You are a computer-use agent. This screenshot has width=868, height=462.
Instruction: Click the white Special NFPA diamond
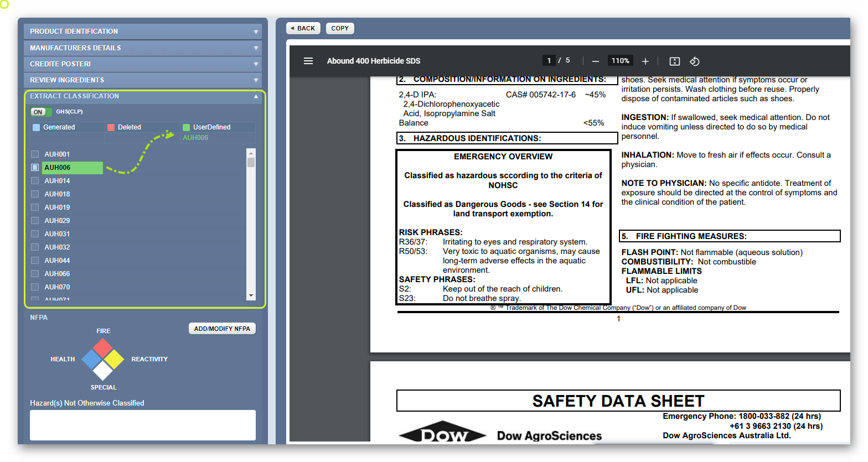click(103, 370)
